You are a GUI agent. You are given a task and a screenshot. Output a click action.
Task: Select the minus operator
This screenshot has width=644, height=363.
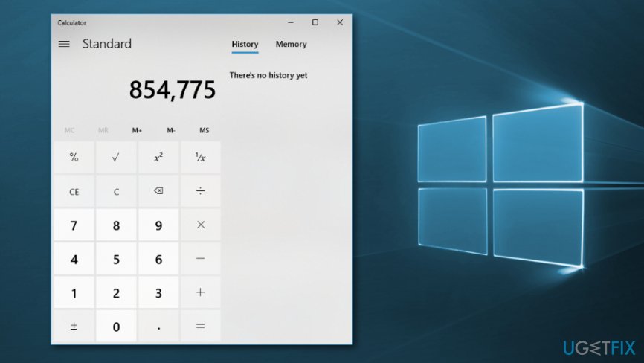201,258
